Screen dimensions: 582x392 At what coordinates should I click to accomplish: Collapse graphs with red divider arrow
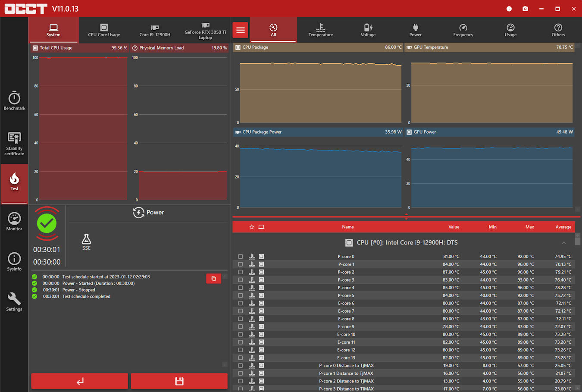click(406, 216)
